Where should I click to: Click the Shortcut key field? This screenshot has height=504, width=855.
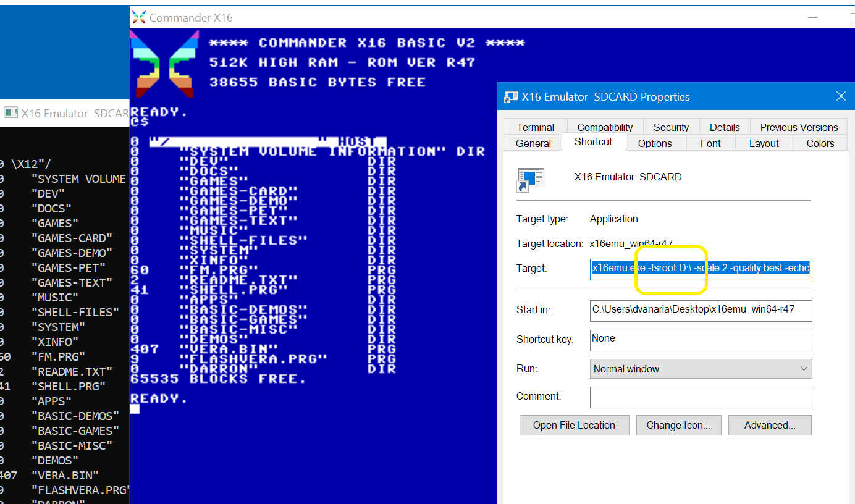[x=701, y=340]
